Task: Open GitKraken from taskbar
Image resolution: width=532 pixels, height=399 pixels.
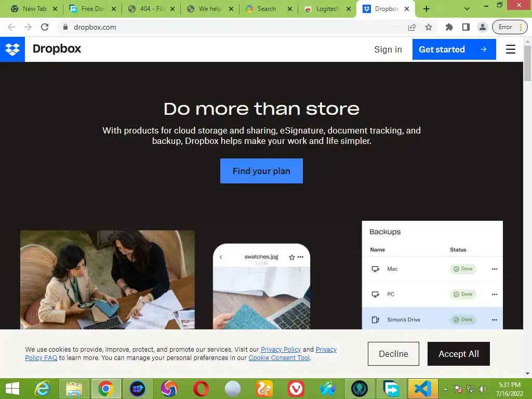Action: tap(360, 389)
